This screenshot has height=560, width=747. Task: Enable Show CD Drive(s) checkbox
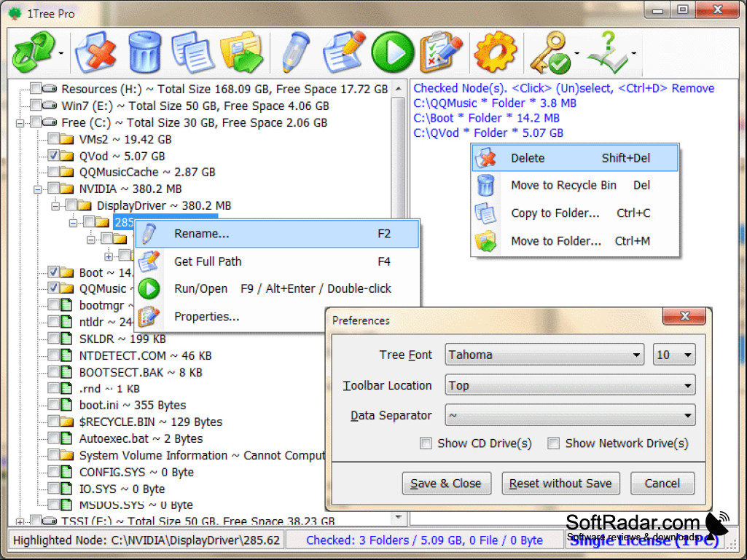[426, 443]
